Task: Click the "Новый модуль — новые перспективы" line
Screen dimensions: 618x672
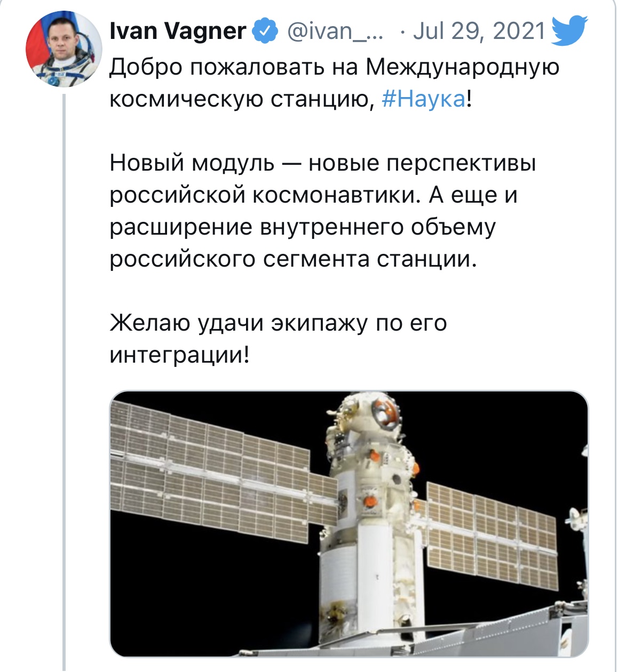Action: (322, 163)
